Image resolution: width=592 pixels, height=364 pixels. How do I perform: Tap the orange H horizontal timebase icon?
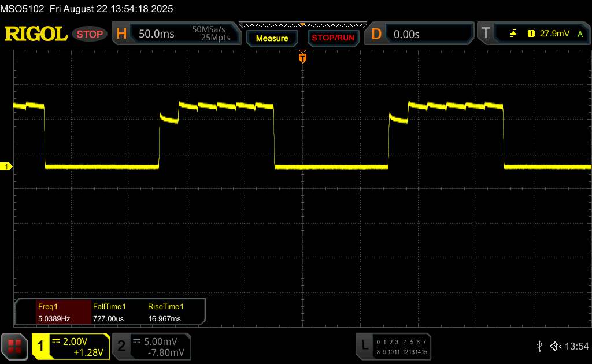121,34
